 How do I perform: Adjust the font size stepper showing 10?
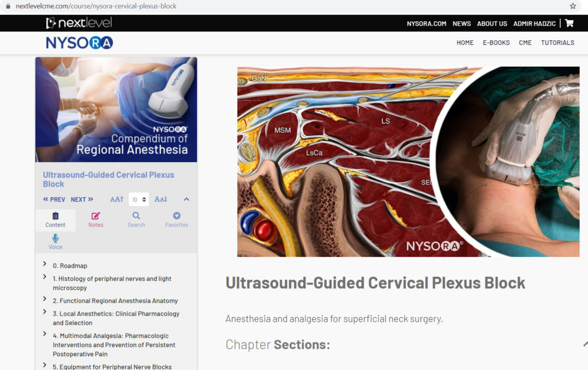(139, 199)
